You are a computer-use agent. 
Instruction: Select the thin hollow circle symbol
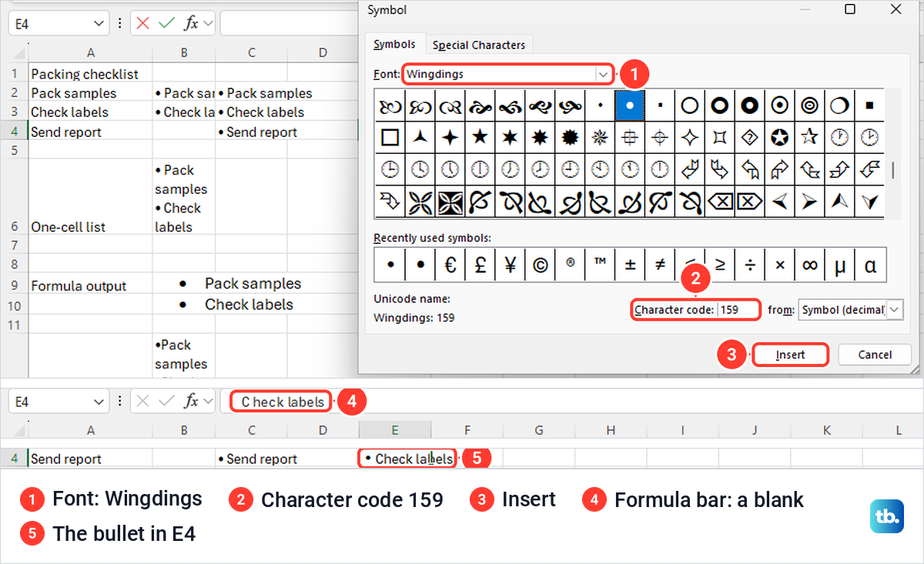tap(690, 105)
